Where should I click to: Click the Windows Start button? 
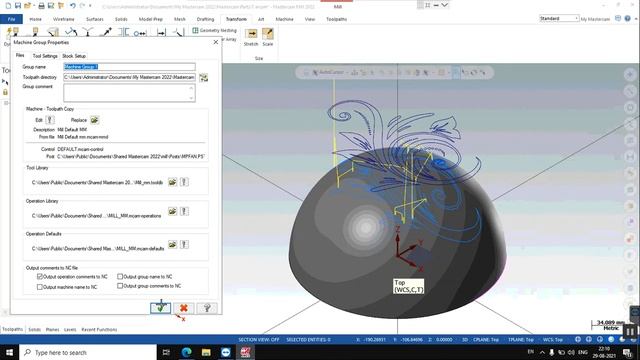[x=9, y=352]
